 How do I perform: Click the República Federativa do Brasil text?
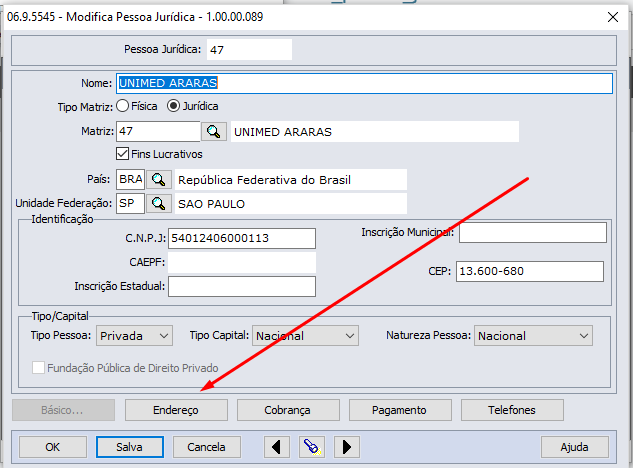(264, 180)
